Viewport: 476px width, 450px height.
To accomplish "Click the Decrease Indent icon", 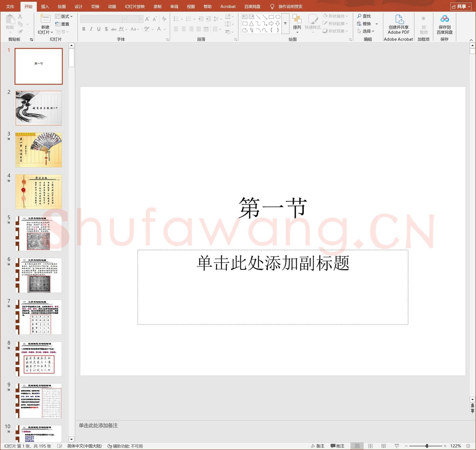I will (x=201, y=19).
